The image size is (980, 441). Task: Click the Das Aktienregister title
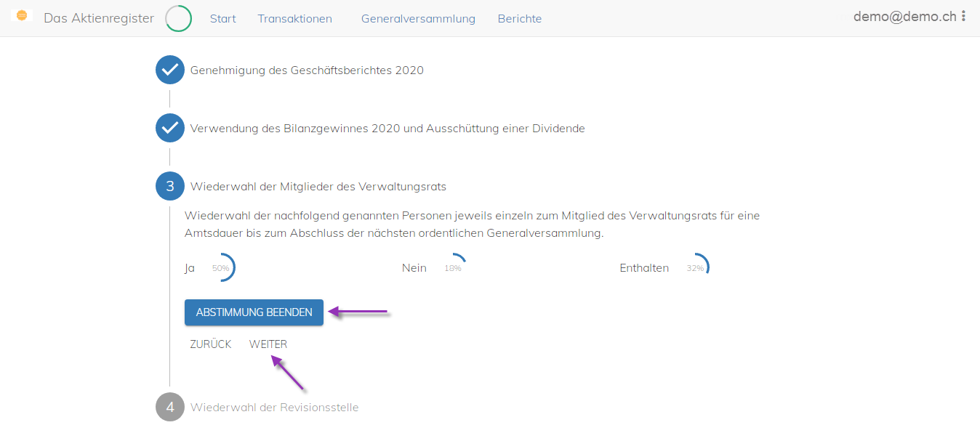point(99,18)
